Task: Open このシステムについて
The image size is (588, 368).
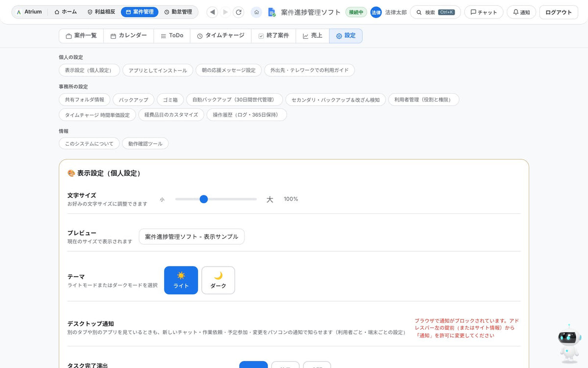Action: pos(89,144)
